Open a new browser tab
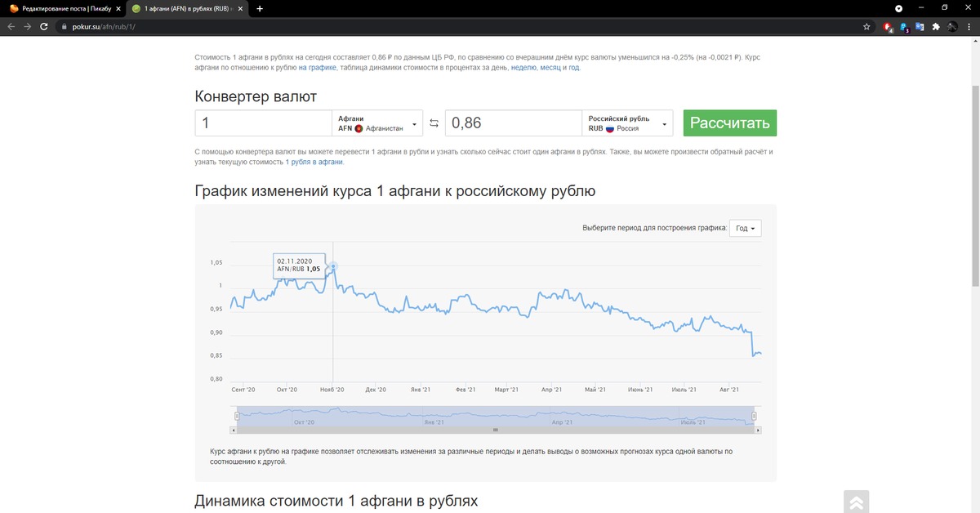Viewport: 980px width, 513px height. pos(260,8)
